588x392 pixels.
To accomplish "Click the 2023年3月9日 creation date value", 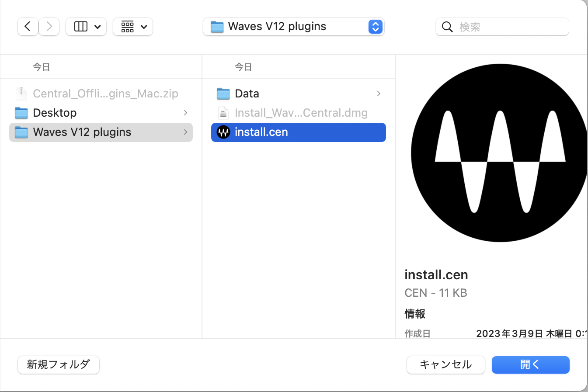I will (x=532, y=333).
